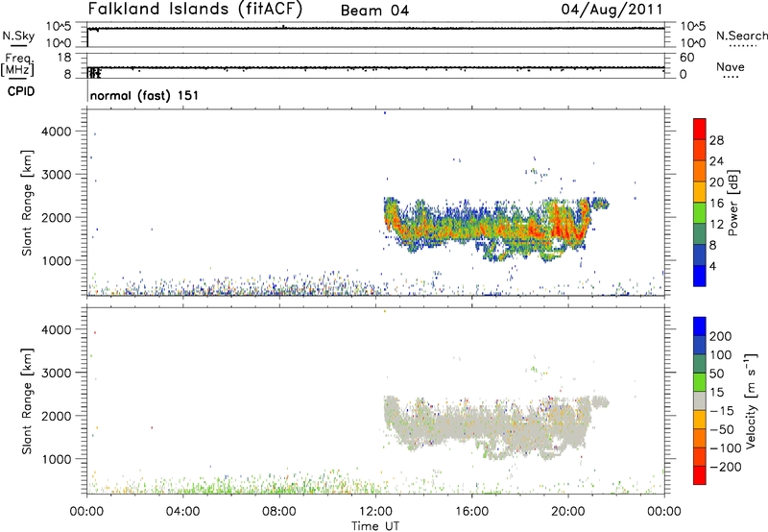This screenshot has height=532, width=768.
Task: Click the gray segment of velocity colorbar
Action: [700, 400]
